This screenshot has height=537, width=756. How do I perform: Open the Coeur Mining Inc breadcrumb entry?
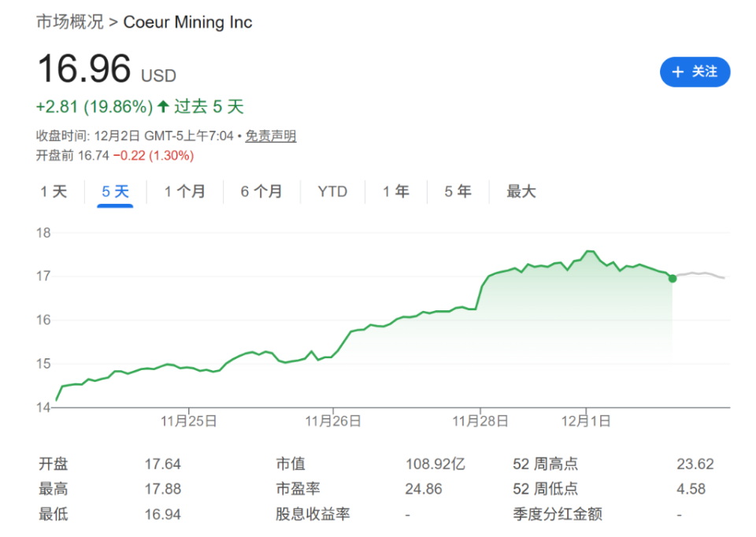[187, 22]
